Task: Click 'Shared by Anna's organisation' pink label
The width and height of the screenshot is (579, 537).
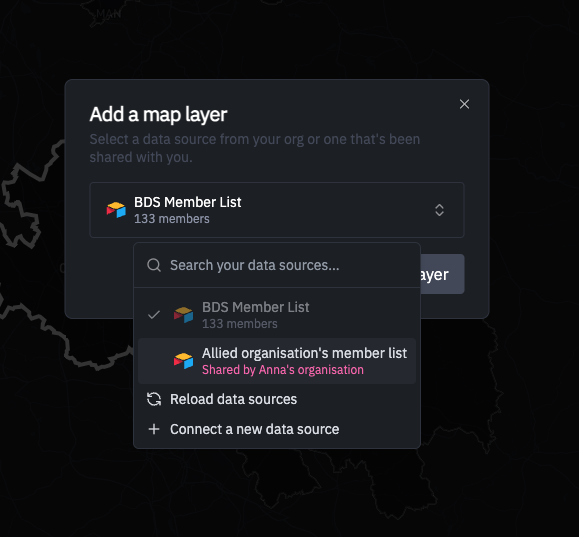Action: (283, 370)
